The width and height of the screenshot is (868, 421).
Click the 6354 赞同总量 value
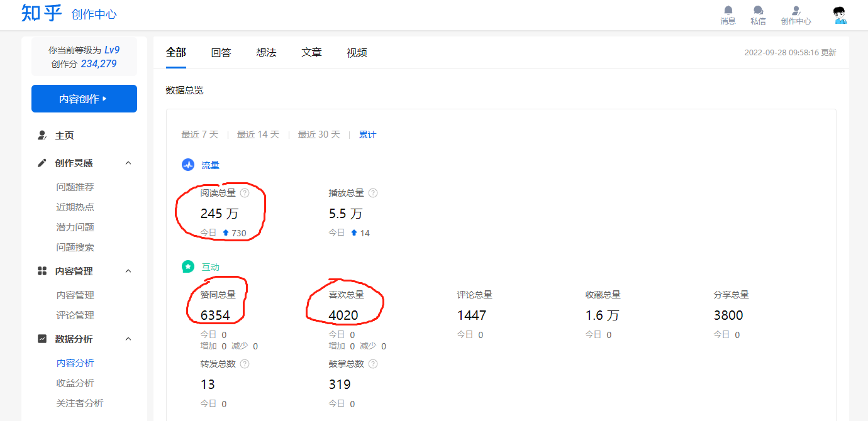pos(215,315)
